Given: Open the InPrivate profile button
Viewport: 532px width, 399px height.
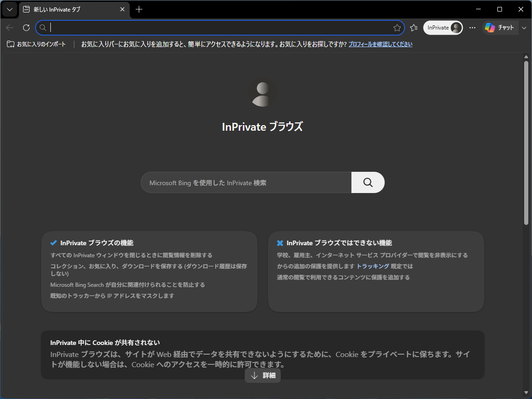Looking at the screenshot, I should tap(443, 28).
